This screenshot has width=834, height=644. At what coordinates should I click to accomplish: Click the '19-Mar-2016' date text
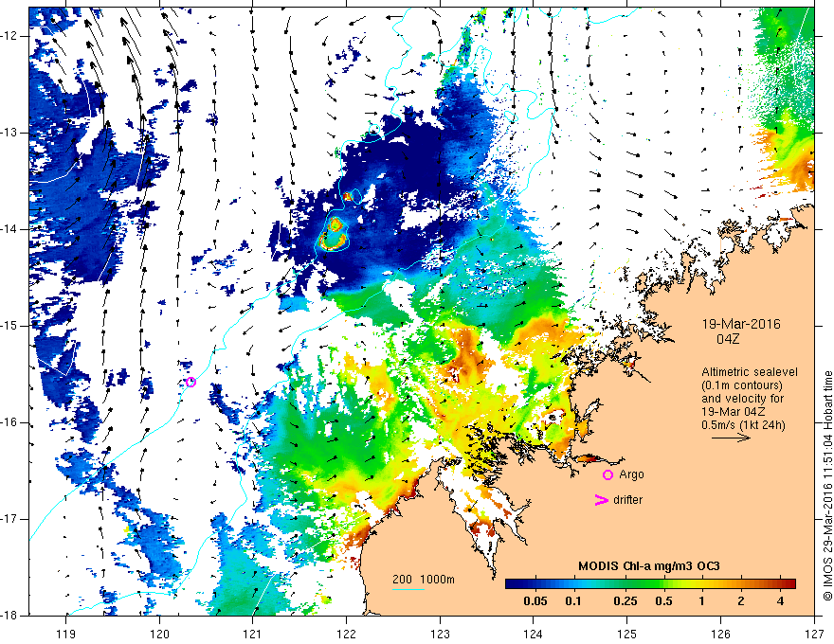click(741, 324)
